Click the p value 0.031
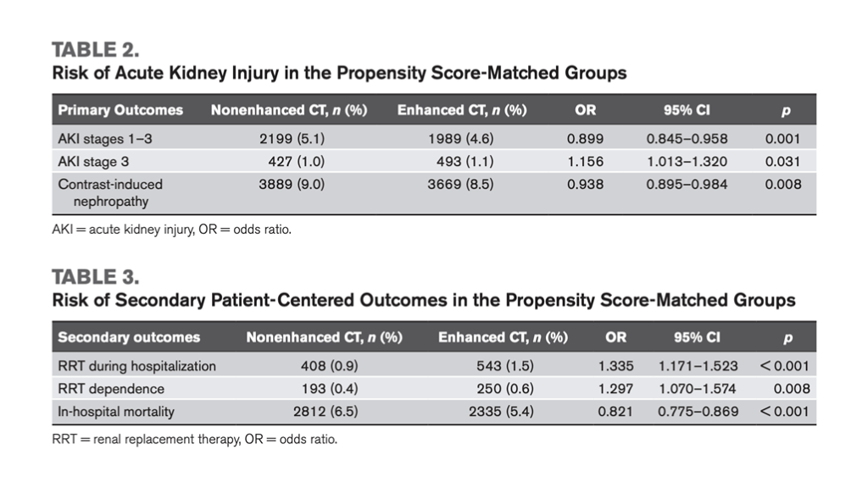This screenshot has width=868, height=488. [783, 162]
